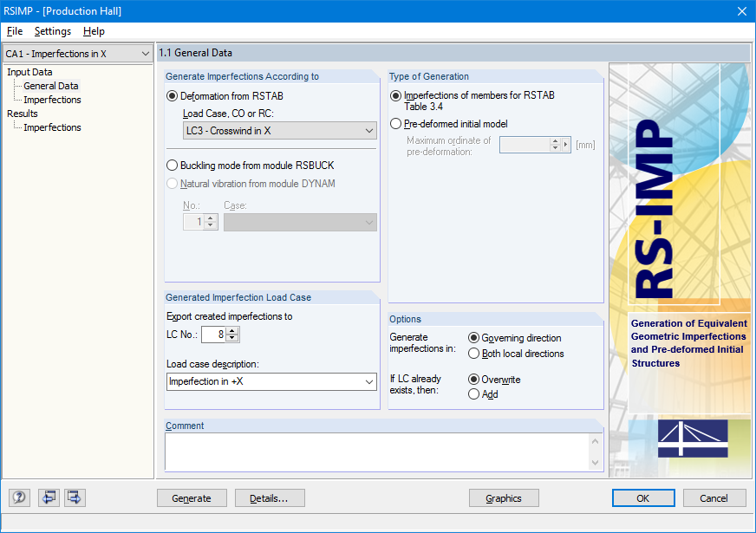The height and width of the screenshot is (533, 756).
Task: Click the Graphics button
Action: [x=504, y=497]
